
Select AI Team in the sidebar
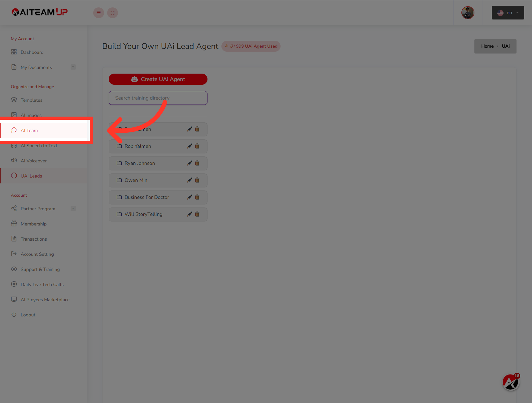43,131
